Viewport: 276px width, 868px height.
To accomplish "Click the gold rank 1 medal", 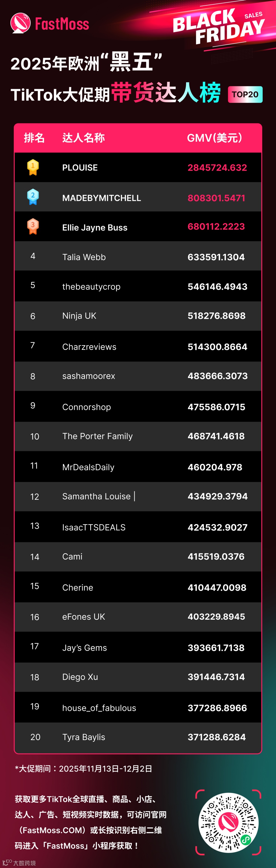I will (x=33, y=167).
